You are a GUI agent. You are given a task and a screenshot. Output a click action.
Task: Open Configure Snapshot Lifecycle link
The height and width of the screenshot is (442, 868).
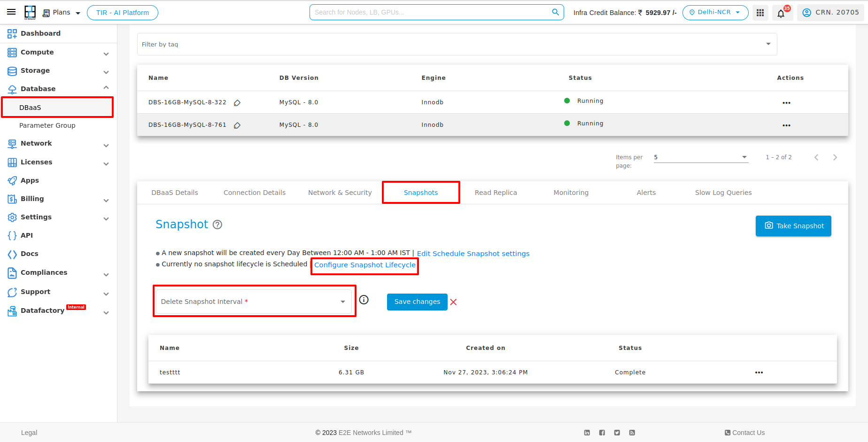pyautogui.click(x=365, y=265)
